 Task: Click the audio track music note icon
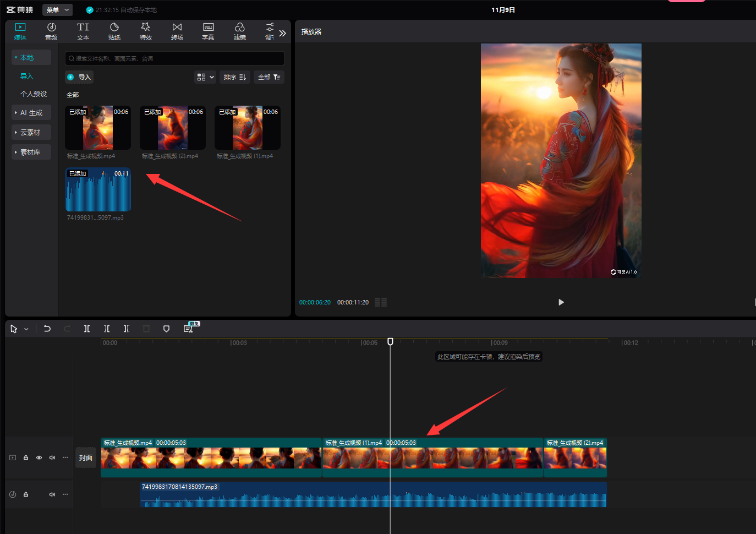coord(13,494)
